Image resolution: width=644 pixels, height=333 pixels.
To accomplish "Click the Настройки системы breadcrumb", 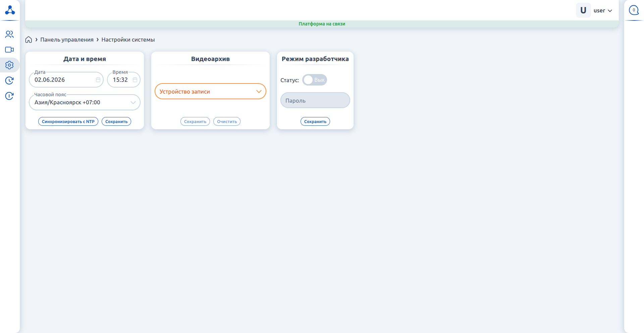I will pyautogui.click(x=128, y=40).
